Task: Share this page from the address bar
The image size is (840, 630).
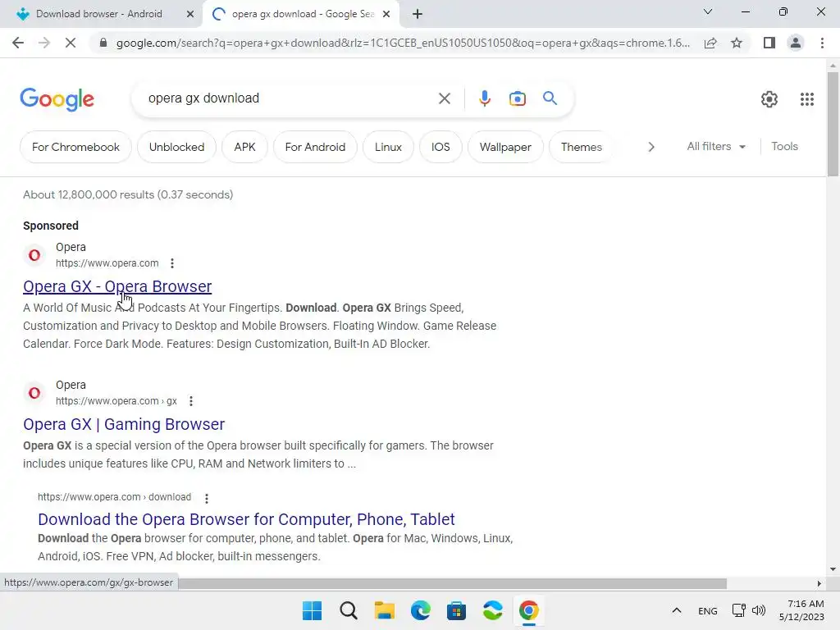Action: click(710, 43)
